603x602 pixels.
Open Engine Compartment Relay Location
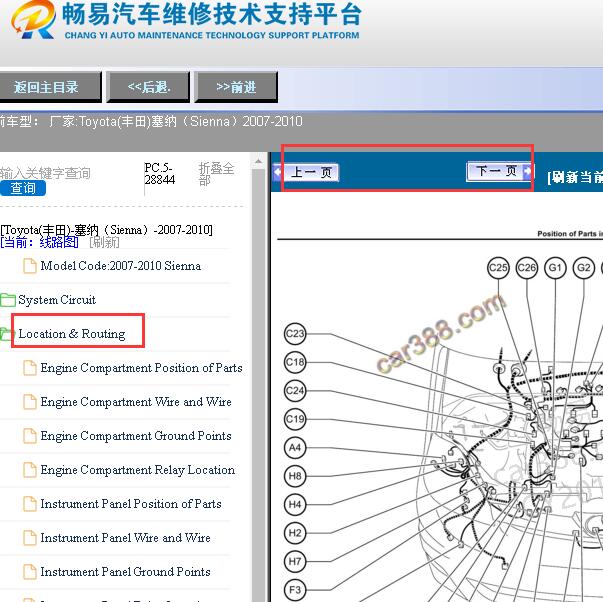tap(138, 470)
